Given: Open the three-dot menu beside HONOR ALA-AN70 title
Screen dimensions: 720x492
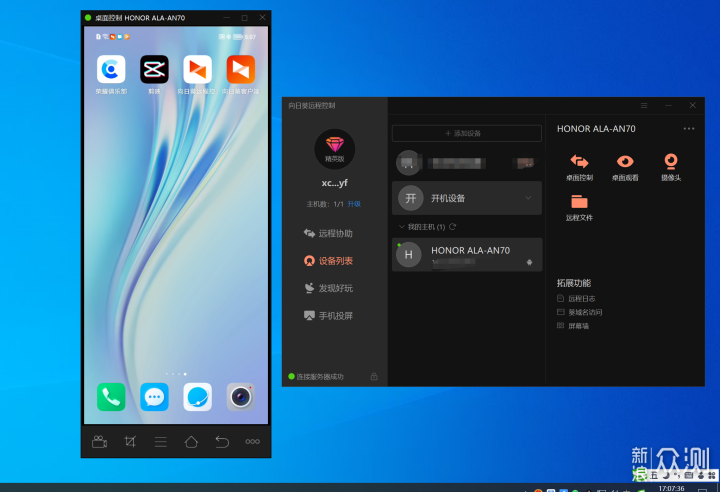Looking at the screenshot, I should point(689,129).
